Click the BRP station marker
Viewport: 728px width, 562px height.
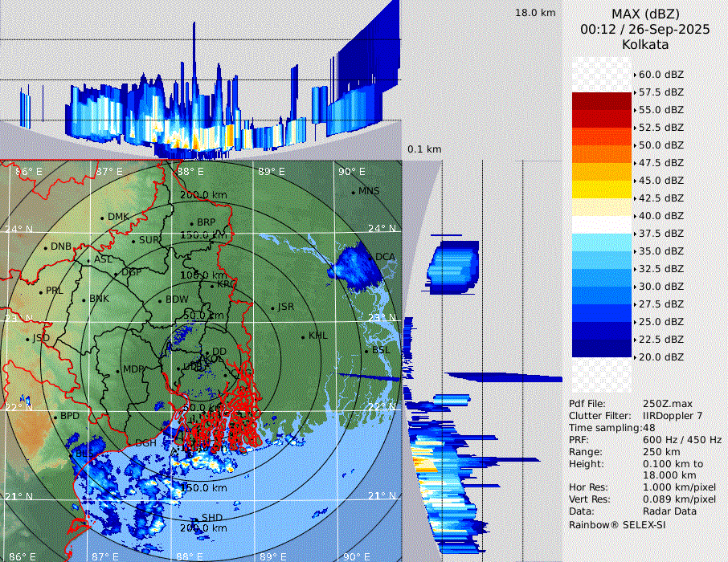coord(192,223)
